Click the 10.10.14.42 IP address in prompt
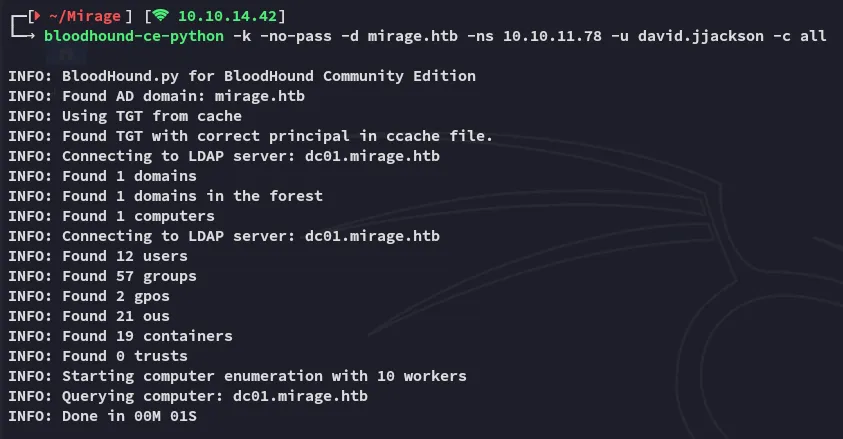Image resolution: width=843 pixels, height=439 pixels. coord(227,16)
